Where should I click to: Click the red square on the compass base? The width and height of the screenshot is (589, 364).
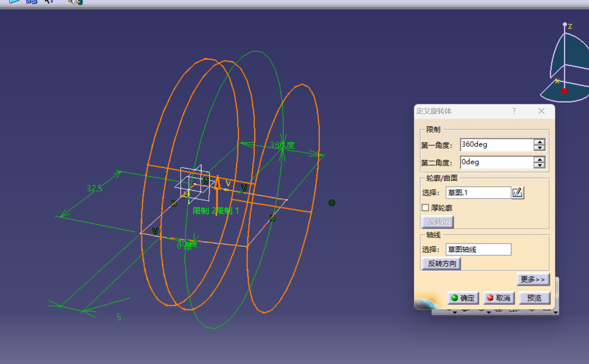(564, 91)
